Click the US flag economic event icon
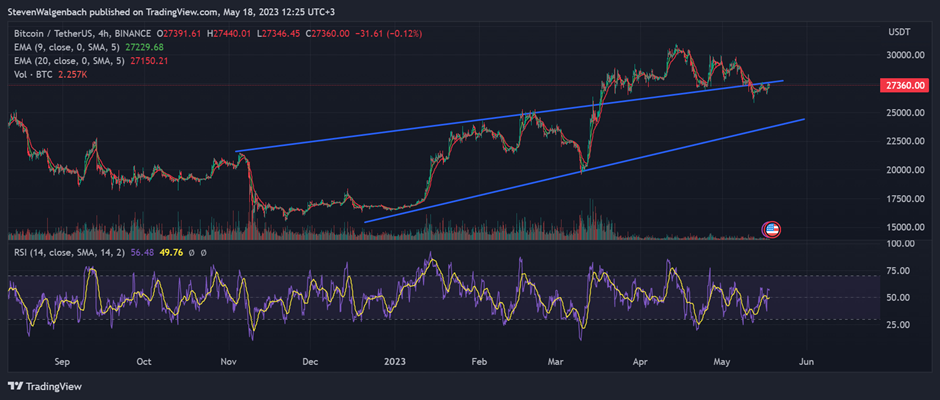940x400 pixels. click(772, 228)
